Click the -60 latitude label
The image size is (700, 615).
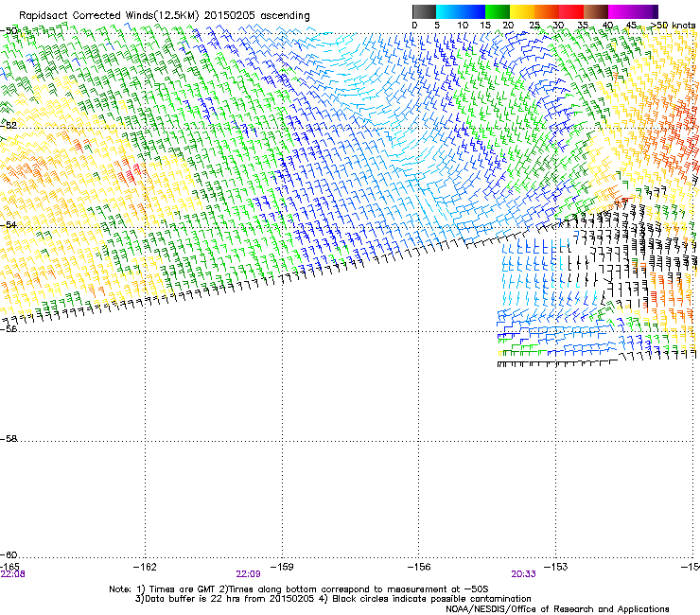9,555
